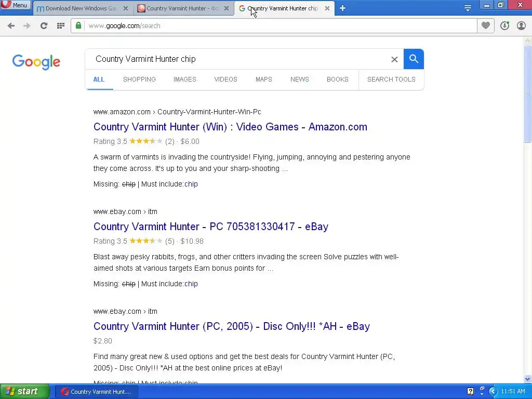Click the Rating 3.5 (5) $10.98 line
532x399 pixels.
pyautogui.click(x=148, y=241)
